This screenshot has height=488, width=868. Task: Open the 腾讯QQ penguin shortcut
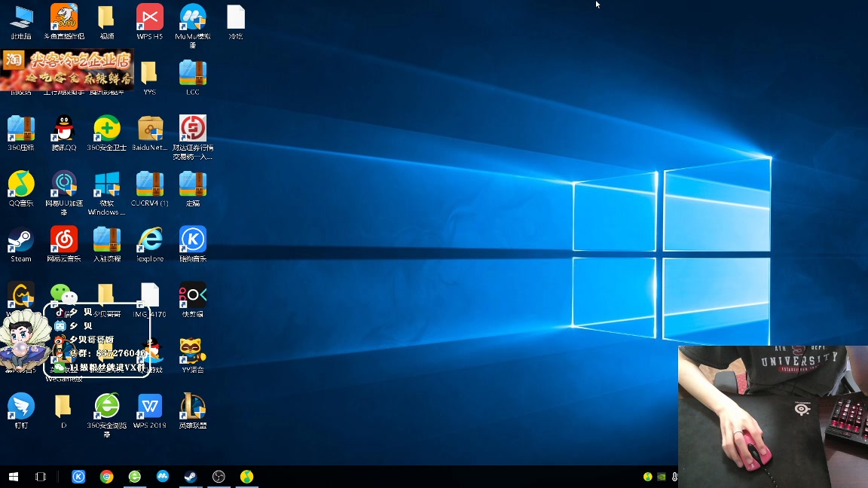click(x=63, y=133)
